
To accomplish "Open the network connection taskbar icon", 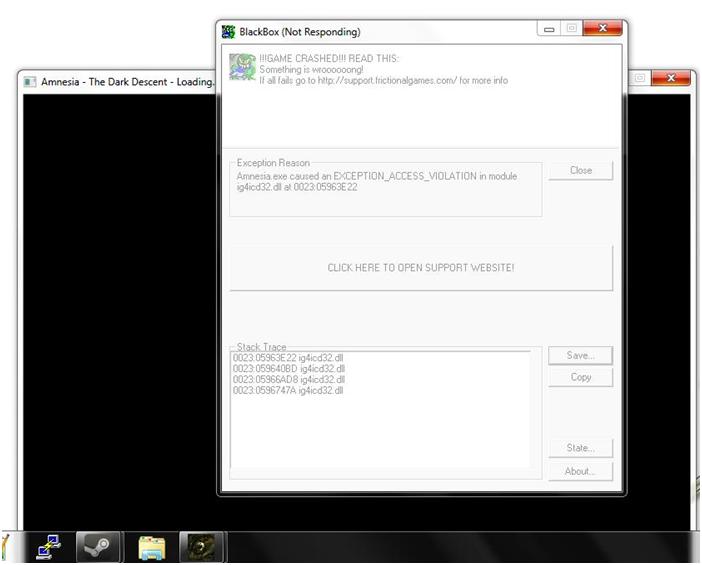I will pos(48,547).
